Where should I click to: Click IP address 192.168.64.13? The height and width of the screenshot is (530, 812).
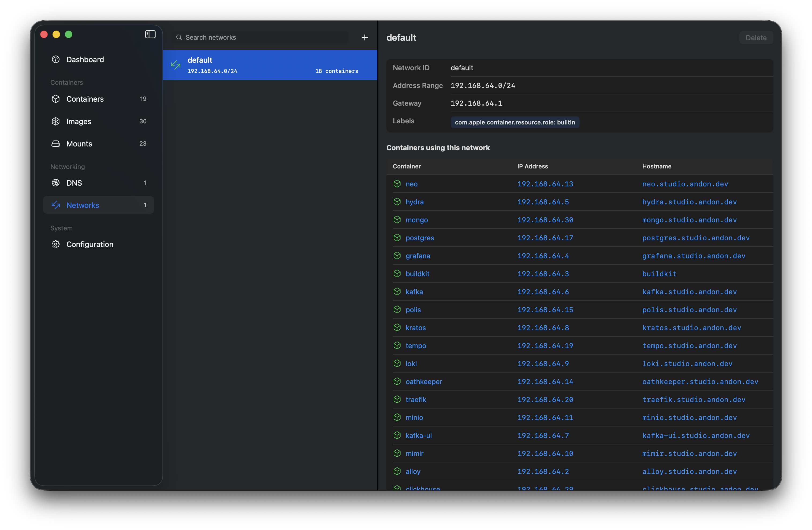pos(545,184)
